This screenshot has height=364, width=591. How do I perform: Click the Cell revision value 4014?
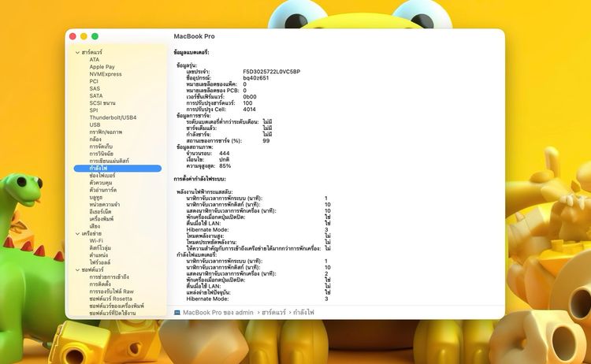[x=249, y=110]
